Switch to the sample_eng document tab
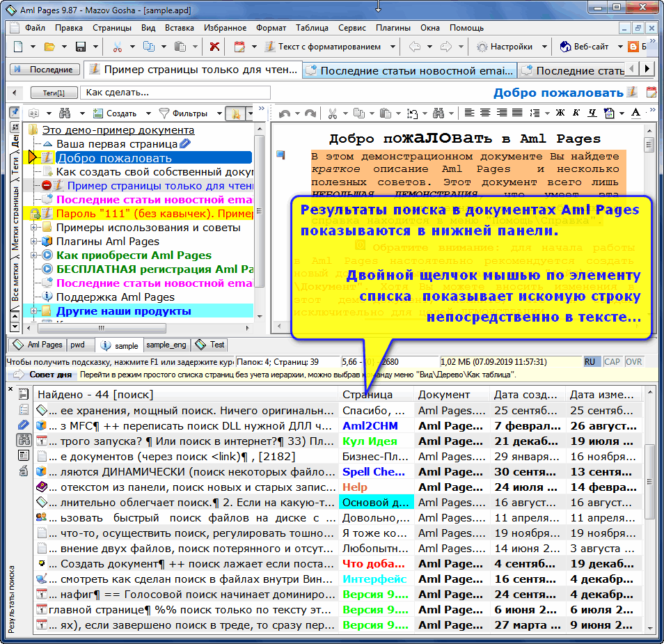Image resolution: width=664 pixels, height=644 pixels. [166, 345]
